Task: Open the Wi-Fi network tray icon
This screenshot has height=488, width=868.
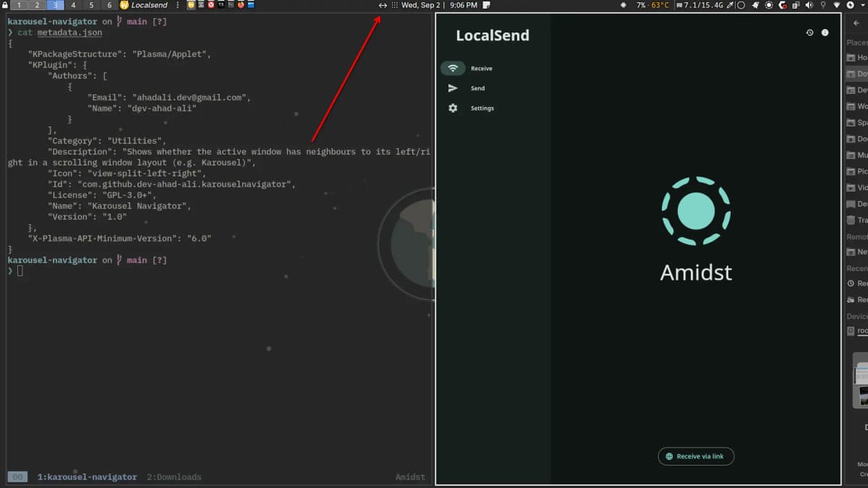Action: [836, 5]
